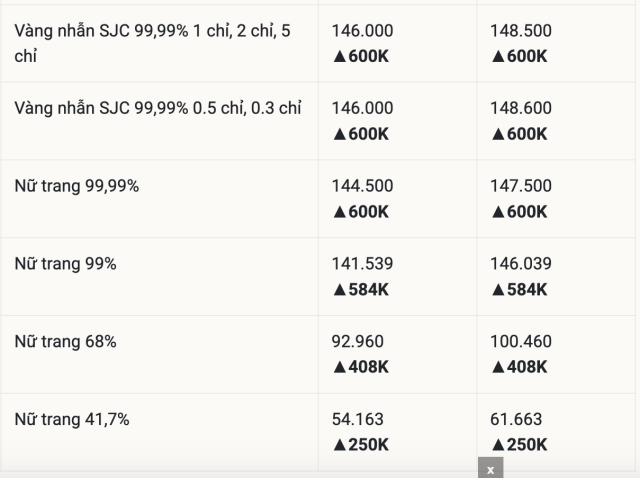Click the Nữ trang 41,7% row label
The width and height of the screenshot is (640, 478).
pos(71,420)
